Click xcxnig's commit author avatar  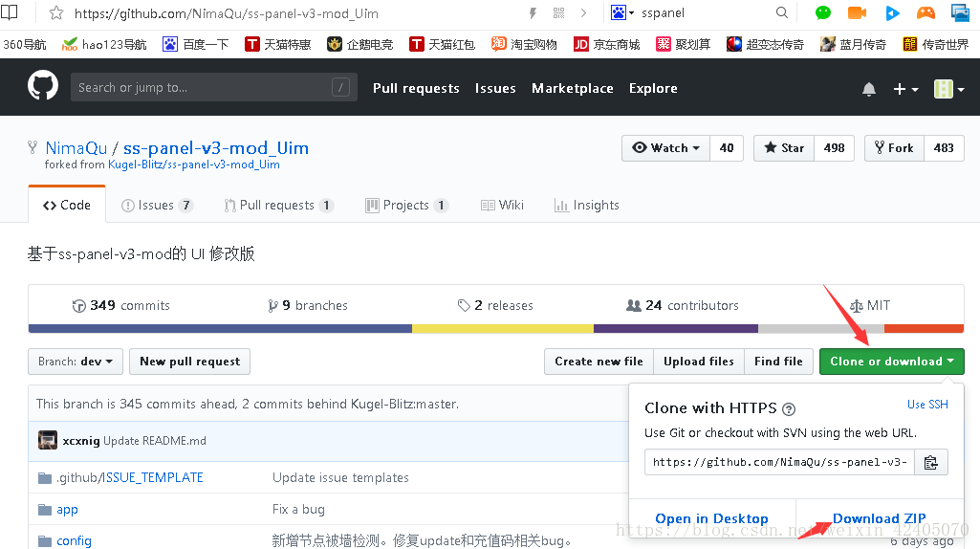pos(48,440)
